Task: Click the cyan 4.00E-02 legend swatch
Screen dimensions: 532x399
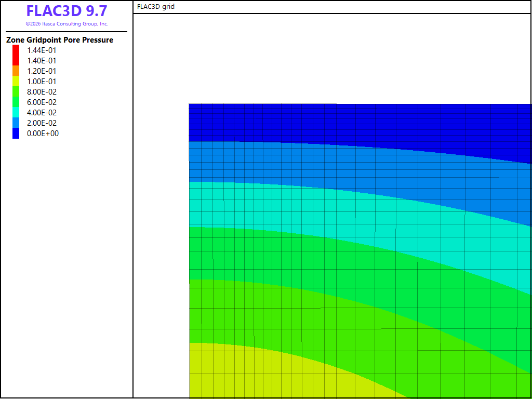Action: 16,112
